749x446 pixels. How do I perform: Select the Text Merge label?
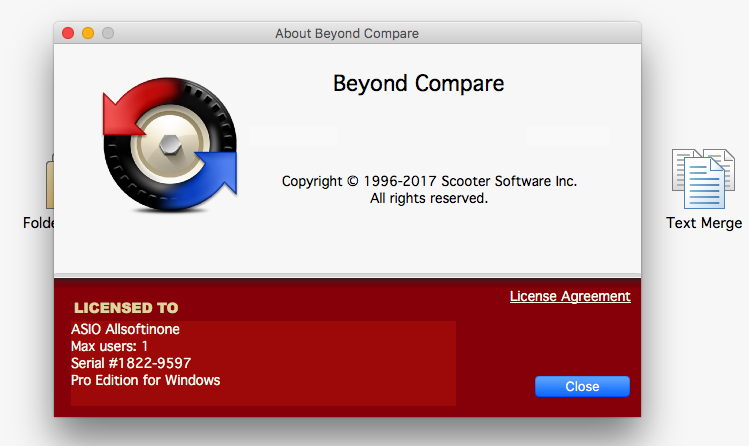point(704,223)
